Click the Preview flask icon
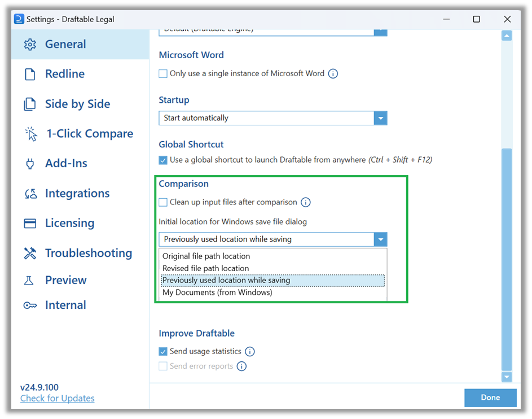The image size is (532, 419). [x=29, y=280]
